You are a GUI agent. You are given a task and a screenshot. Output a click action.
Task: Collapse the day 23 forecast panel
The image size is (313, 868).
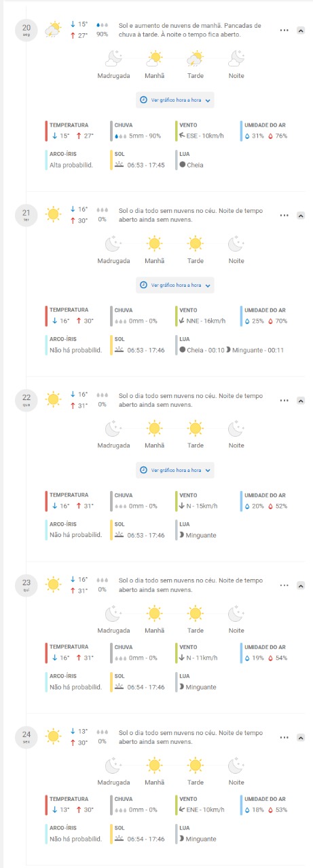coord(301,586)
